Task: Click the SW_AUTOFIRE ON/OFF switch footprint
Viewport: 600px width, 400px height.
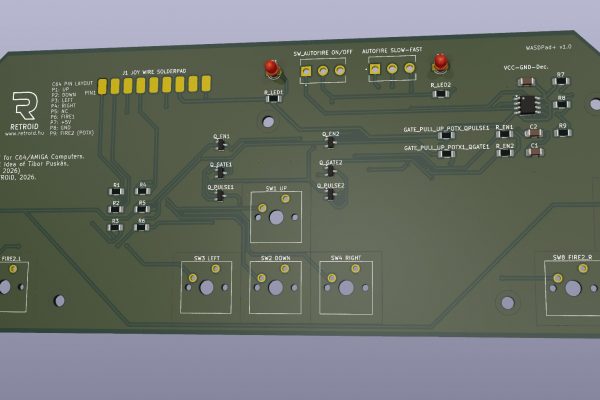Action: point(322,71)
